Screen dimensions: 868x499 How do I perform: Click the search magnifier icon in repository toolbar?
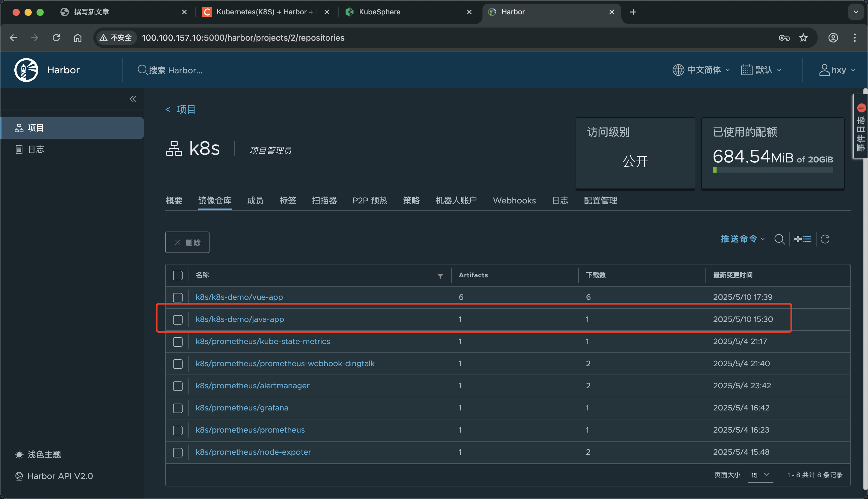[780, 239]
